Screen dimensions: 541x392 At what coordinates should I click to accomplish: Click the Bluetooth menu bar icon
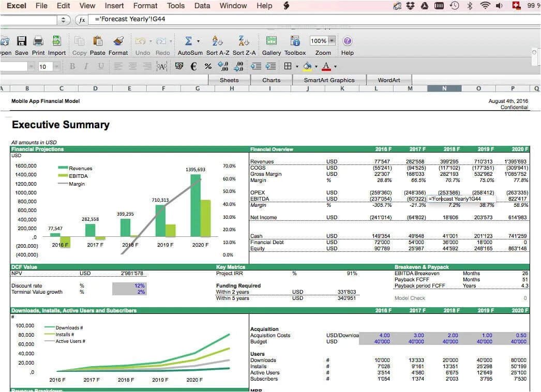[470, 6]
